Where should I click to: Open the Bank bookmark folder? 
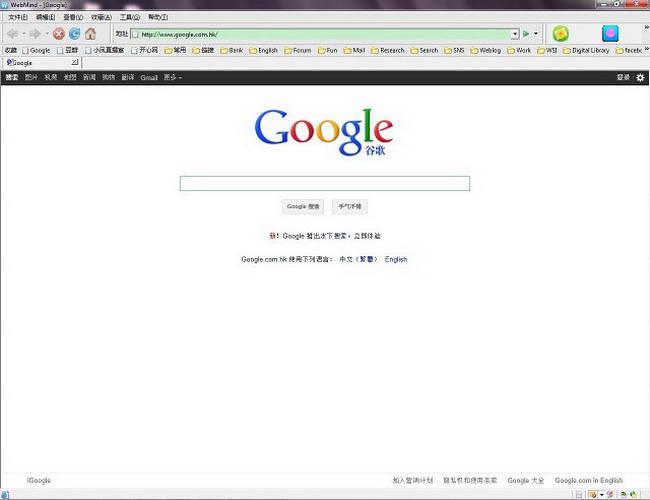[232, 51]
